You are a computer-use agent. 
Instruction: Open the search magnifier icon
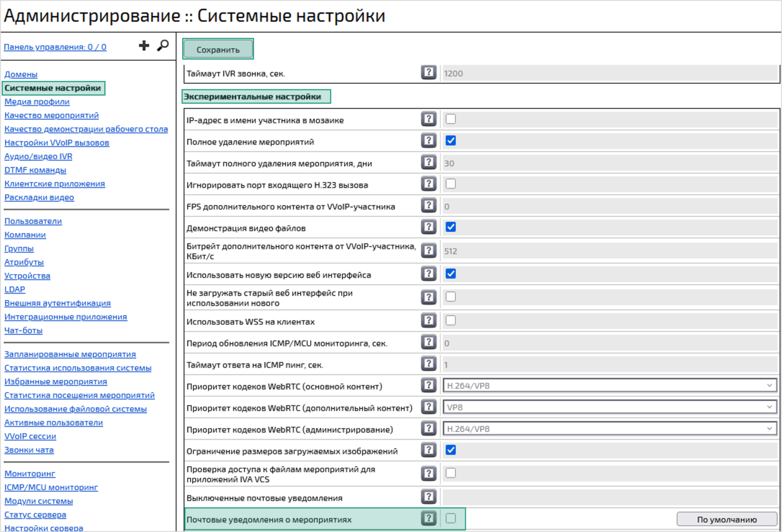[x=163, y=45]
